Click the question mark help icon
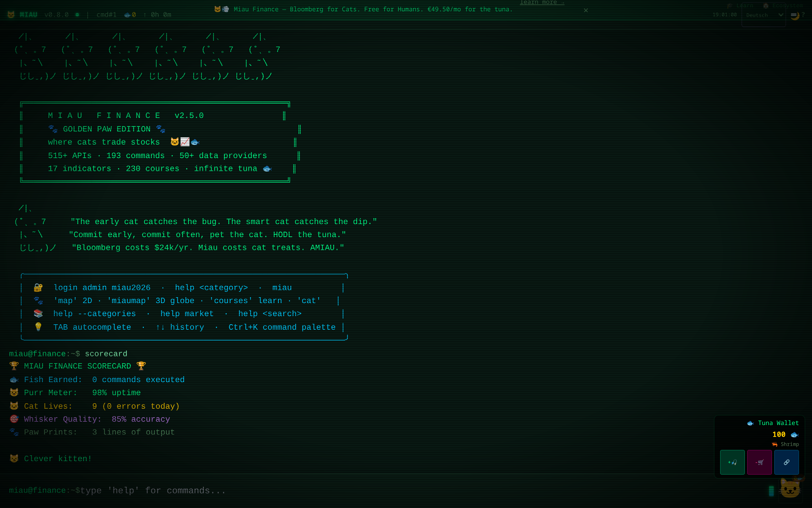Viewport: 812px width, 508px height. pos(803,15)
